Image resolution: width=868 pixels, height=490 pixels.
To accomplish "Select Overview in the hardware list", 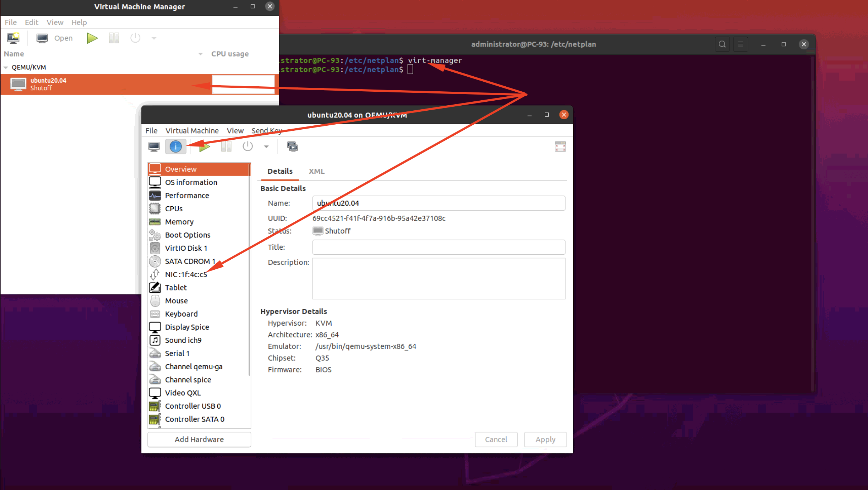I will (199, 169).
